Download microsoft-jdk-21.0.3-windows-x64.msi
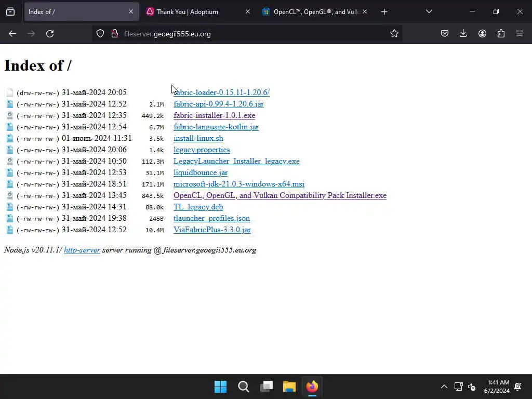Viewport: 532px width, 399px height. 239,184
